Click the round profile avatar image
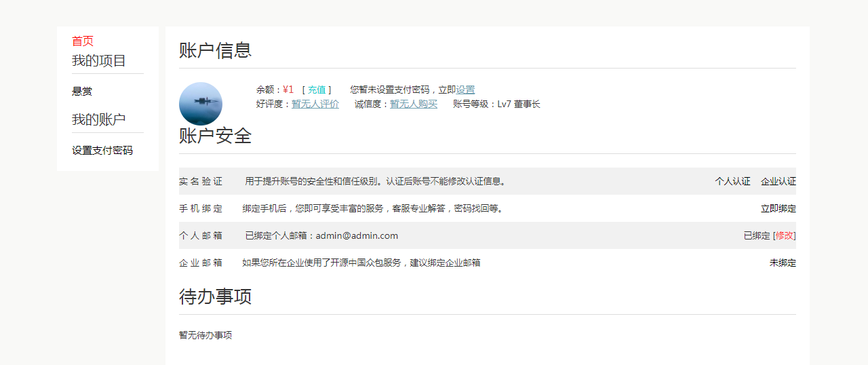 201,104
